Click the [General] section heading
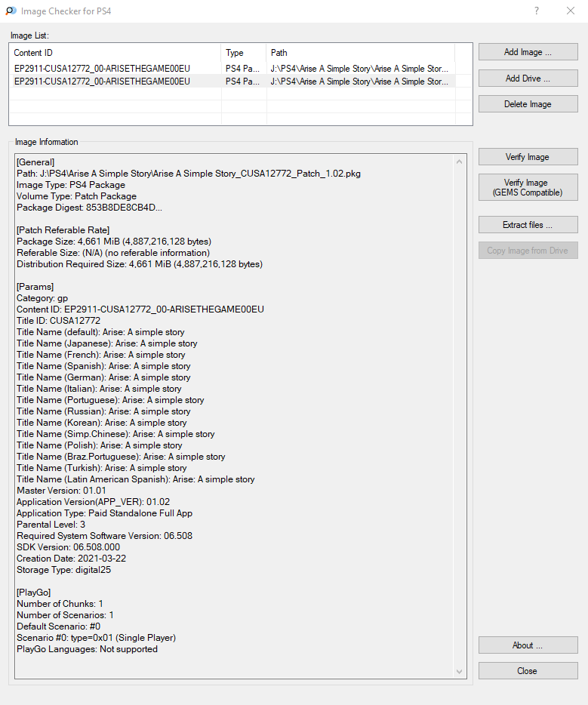The image size is (588, 705). coord(35,162)
